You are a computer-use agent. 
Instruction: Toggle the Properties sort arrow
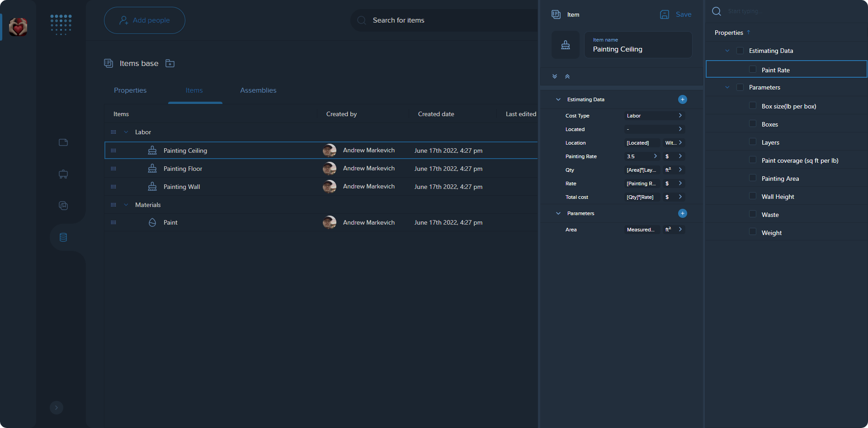click(749, 32)
